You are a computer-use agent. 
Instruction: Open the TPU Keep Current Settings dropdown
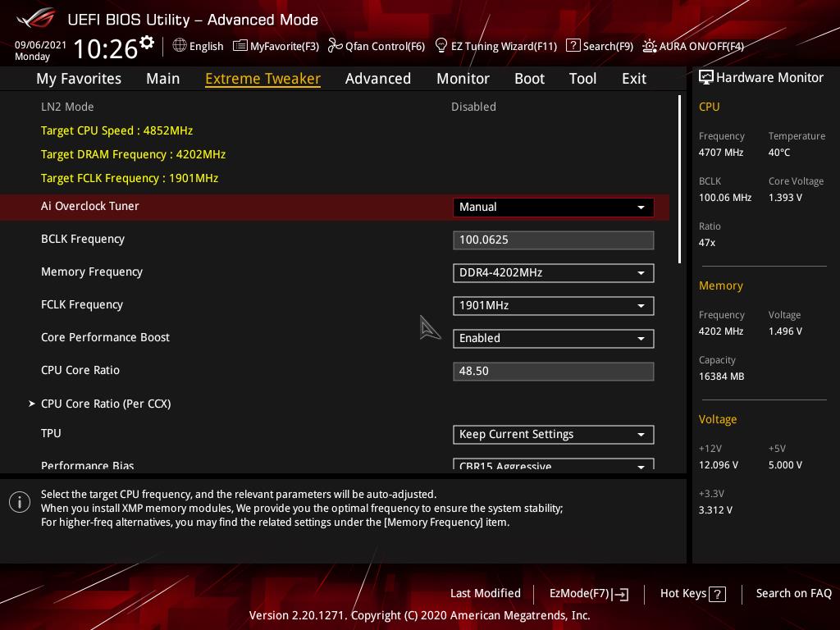(553, 435)
